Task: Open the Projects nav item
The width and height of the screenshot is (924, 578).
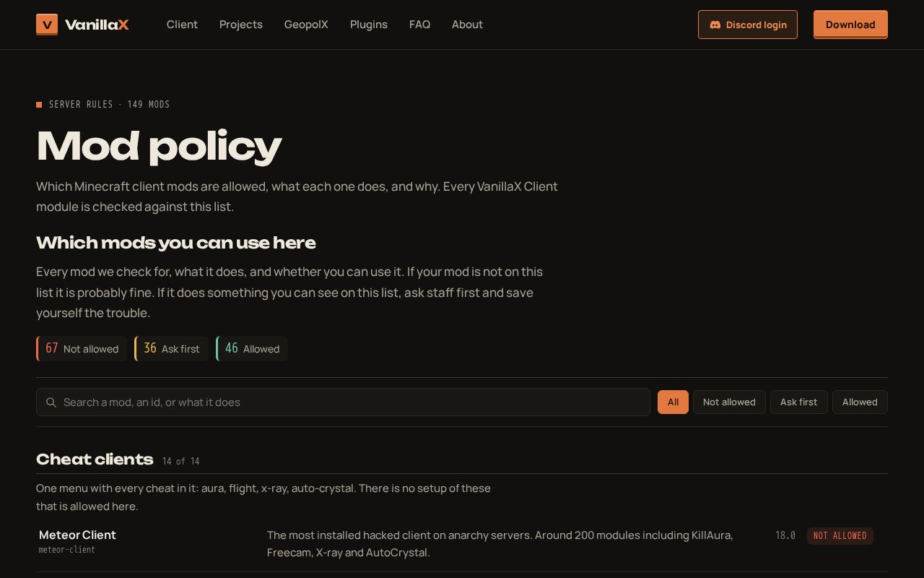Action: [241, 25]
